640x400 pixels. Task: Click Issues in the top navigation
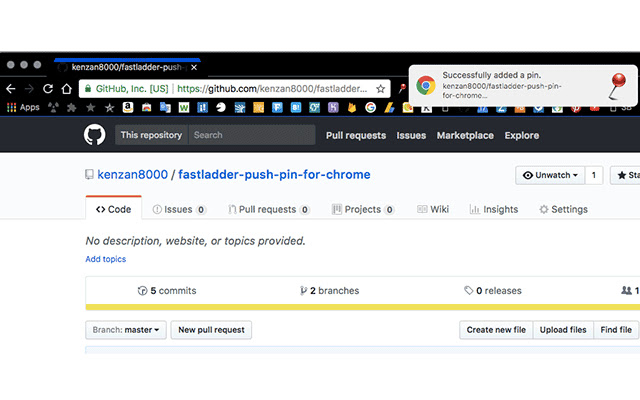(x=411, y=136)
